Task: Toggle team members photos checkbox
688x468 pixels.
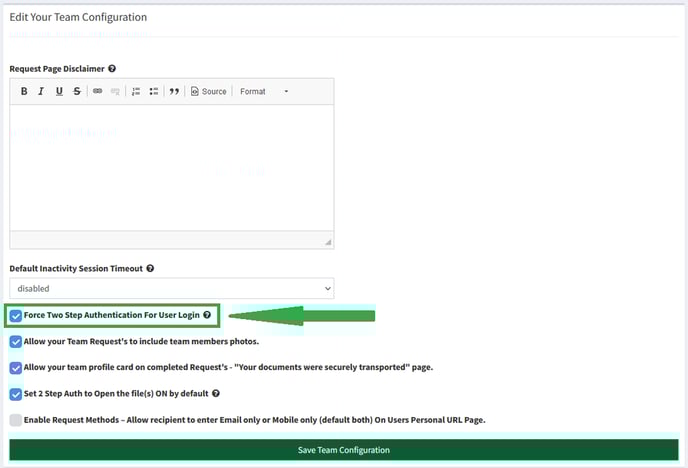Action: [16, 342]
